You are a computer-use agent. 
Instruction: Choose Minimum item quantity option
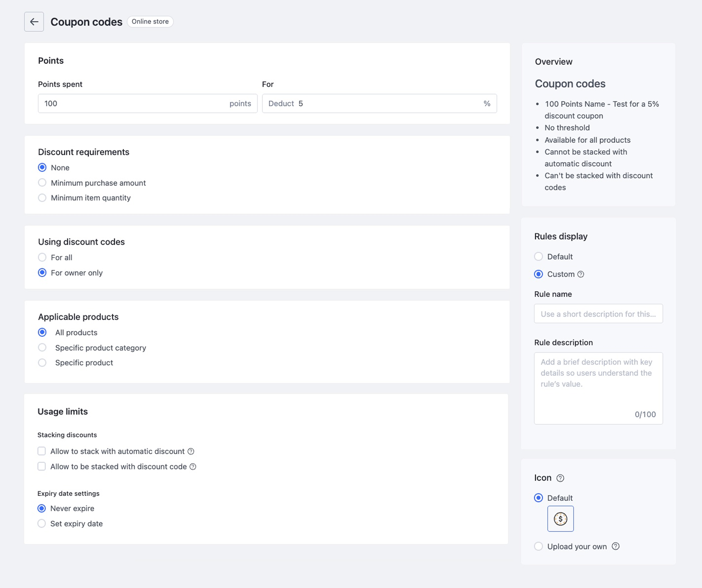coord(42,198)
